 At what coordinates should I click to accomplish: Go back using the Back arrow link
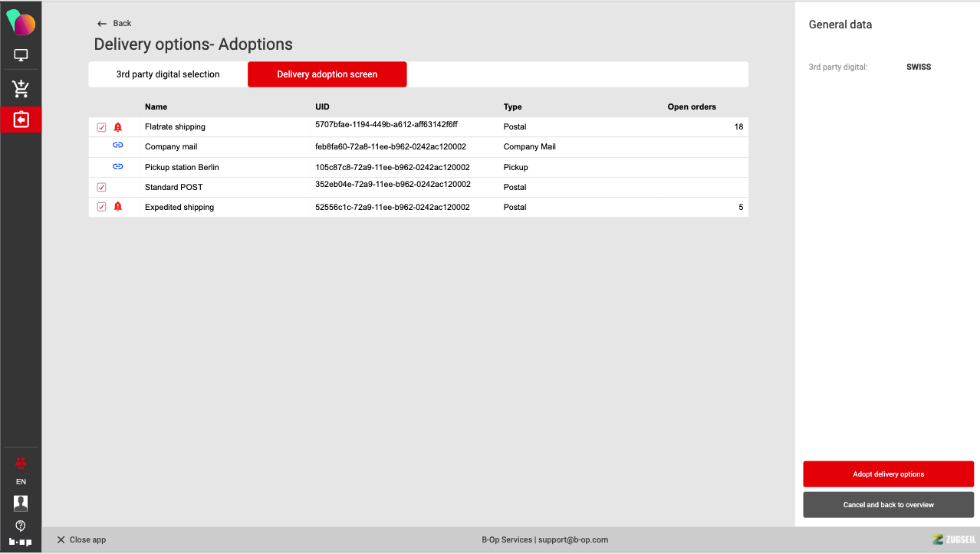click(x=114, y=23)
